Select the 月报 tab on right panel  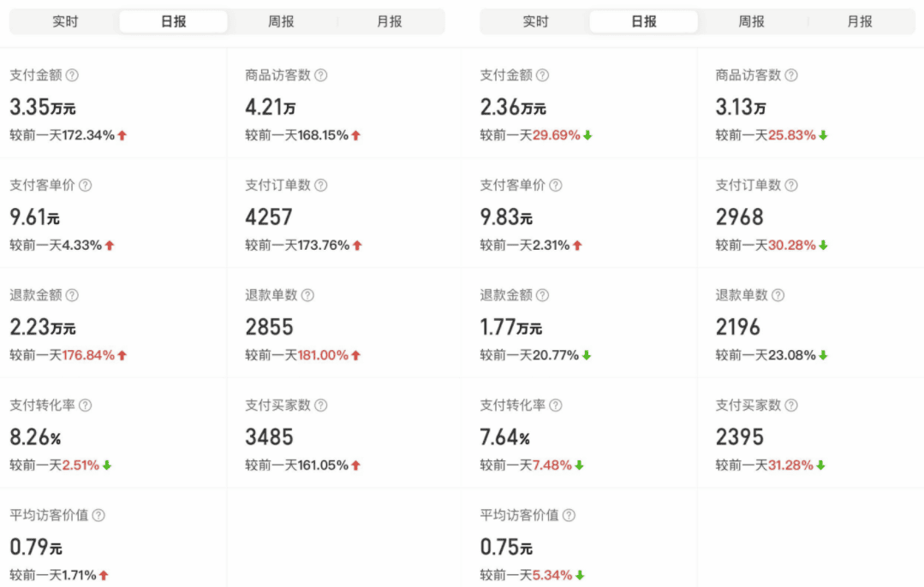(860, 21)
